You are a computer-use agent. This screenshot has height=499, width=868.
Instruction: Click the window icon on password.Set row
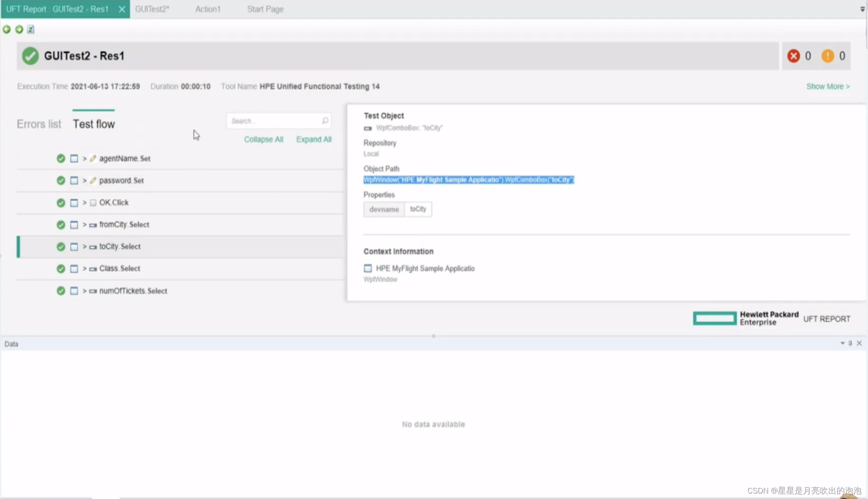(74, 181)
